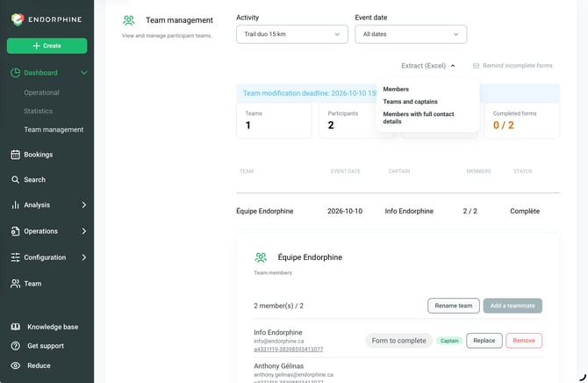The image size is (588, 383).
Task: Open the a4331f19 ID link under Info Endorphine
Action: 289,350
